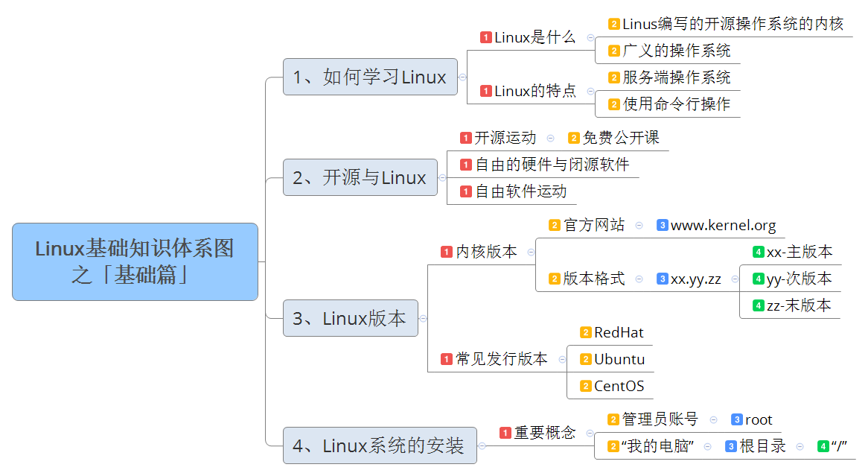Collapse the xx.yy.zz node children
The image size is (868, 476).
735,279
